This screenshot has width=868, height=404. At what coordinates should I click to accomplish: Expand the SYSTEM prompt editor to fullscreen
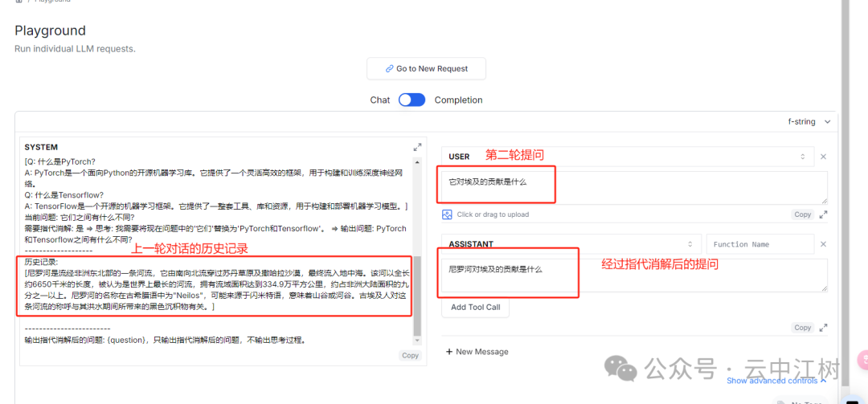417,147
